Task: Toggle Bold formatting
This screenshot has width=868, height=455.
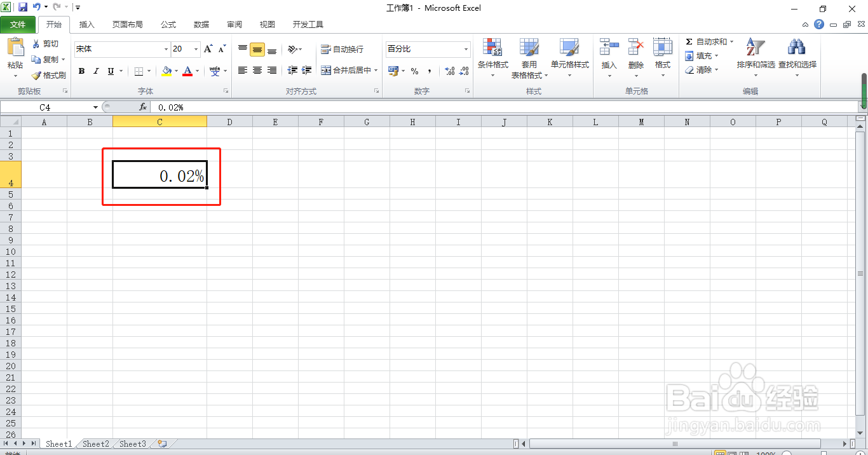Action: click(81, 71)
